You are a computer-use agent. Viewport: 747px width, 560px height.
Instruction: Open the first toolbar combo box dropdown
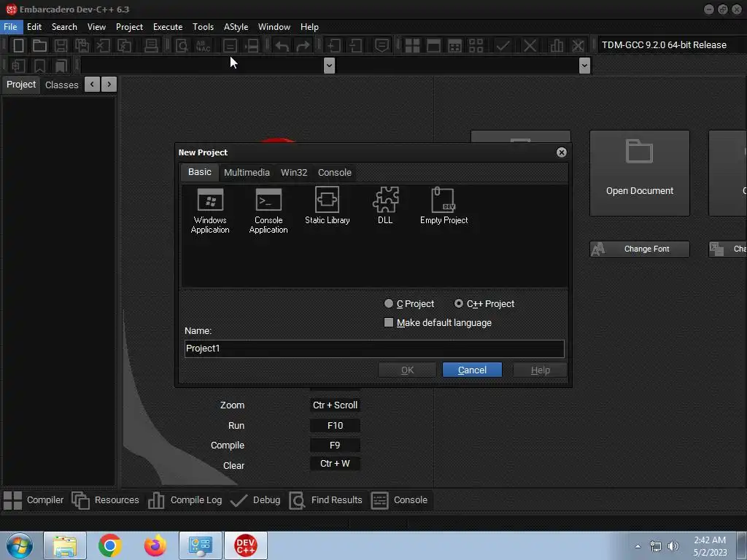[329, 65]
